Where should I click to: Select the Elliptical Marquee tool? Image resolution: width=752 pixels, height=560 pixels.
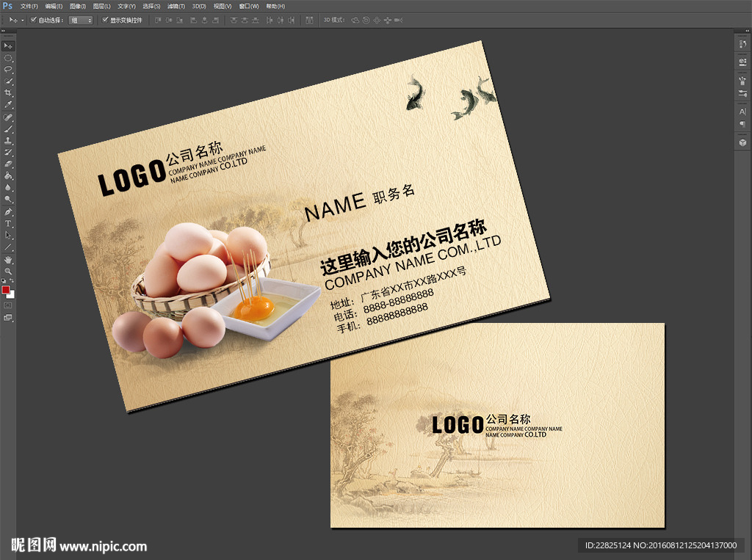pos(8,58)
